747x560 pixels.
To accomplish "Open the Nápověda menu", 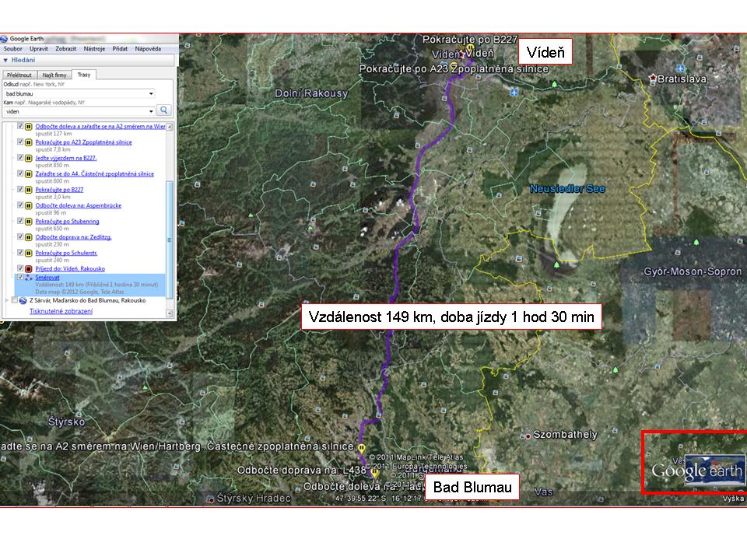I will (148, 49).
